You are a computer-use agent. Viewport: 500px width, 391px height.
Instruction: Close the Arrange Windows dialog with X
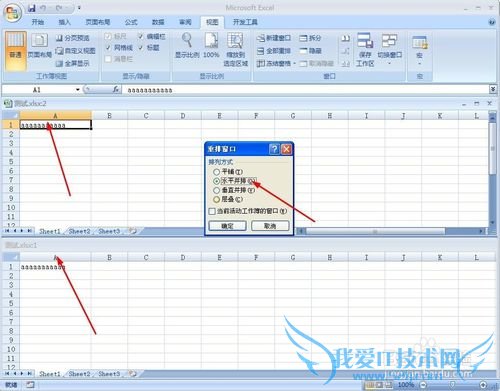pyautogui.click(x=286, y=149)
